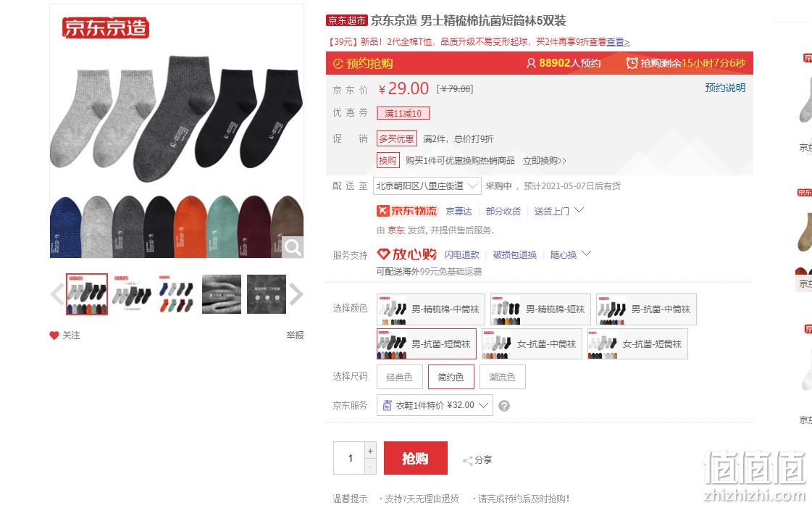Click the 满11减10 coupon tag

[403, 113]
